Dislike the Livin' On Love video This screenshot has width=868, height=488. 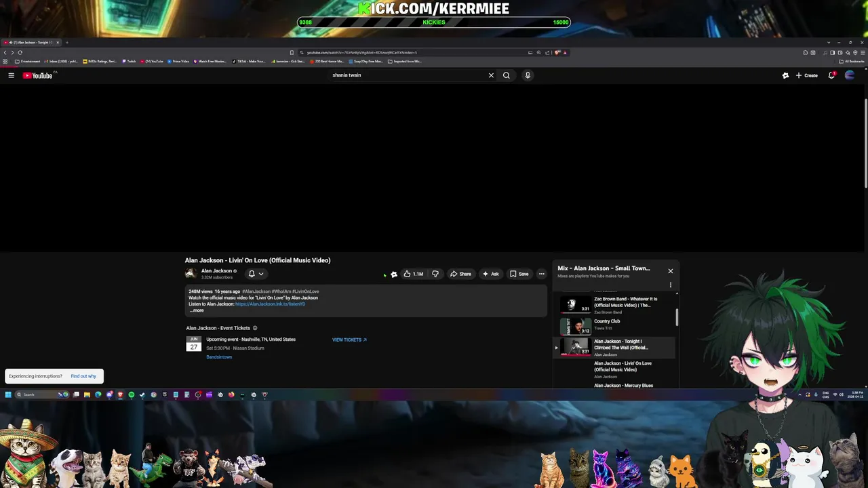435,274
